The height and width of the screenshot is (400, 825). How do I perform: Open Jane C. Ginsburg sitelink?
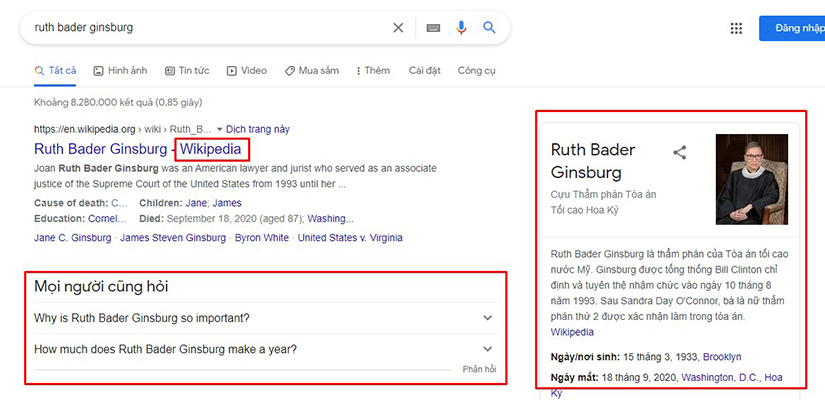click(73, 238)
